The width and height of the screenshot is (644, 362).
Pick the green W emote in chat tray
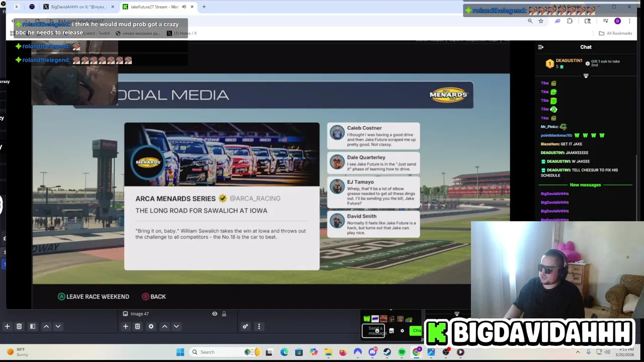coord(367,319)
